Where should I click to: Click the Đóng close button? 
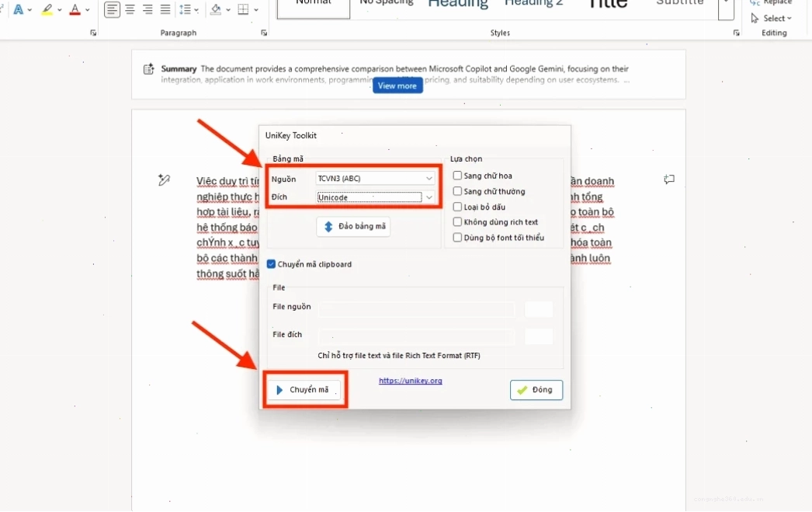click(x=536, y=390)
